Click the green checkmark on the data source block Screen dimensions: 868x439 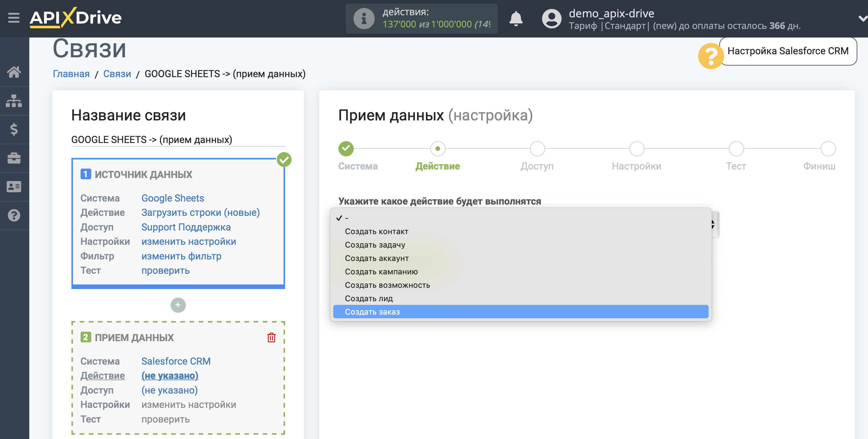(284, 159)
